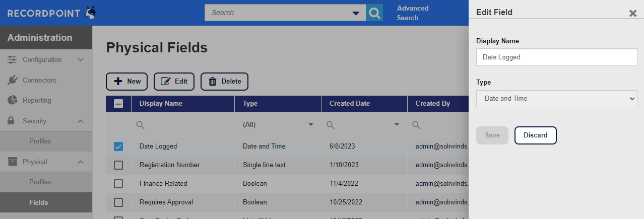Screen dimensions: 644x219
Task: Click the Physical archive box icon
Action: click(13, 162)
